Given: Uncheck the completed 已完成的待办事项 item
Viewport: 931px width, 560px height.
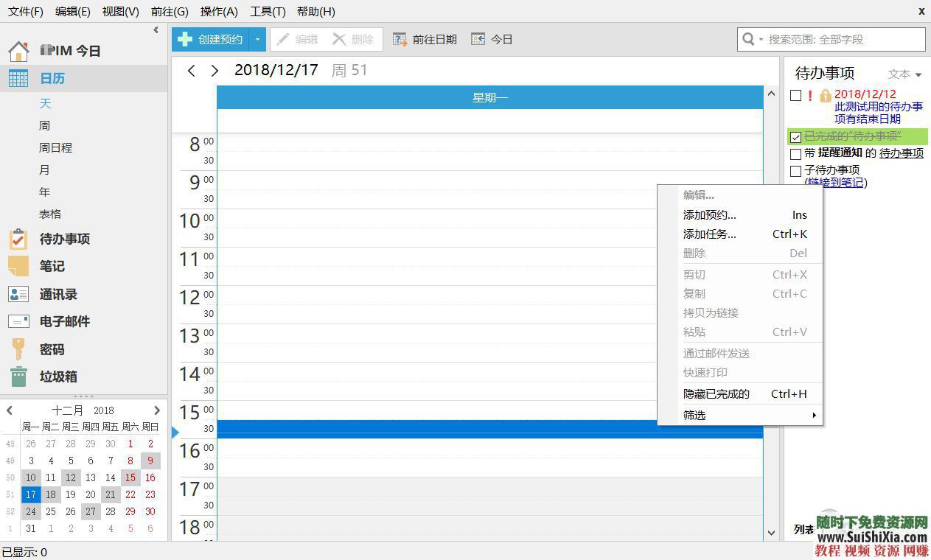Looking at the screenshot, I should (x=795, y=137).
